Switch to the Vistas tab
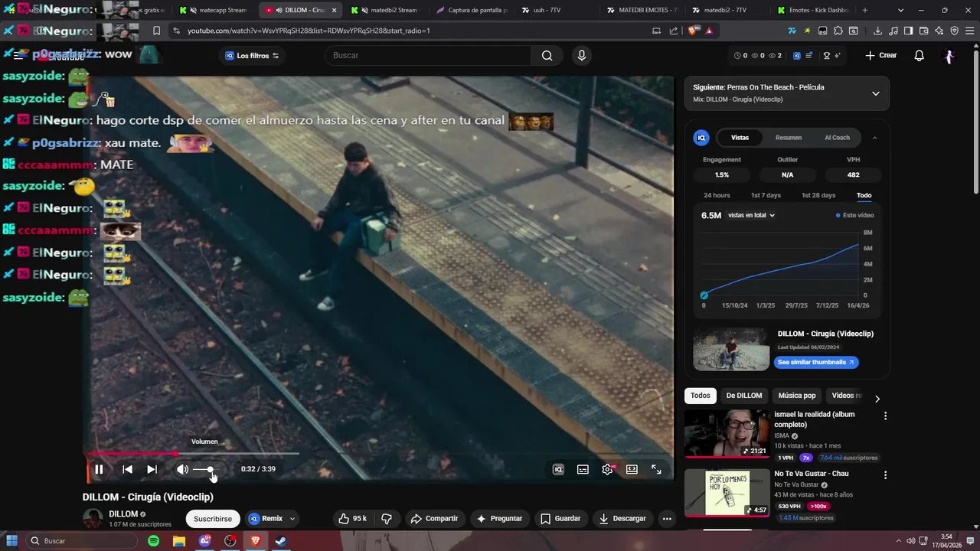This screenshot has width=980, height=551. tap(740, 138)
